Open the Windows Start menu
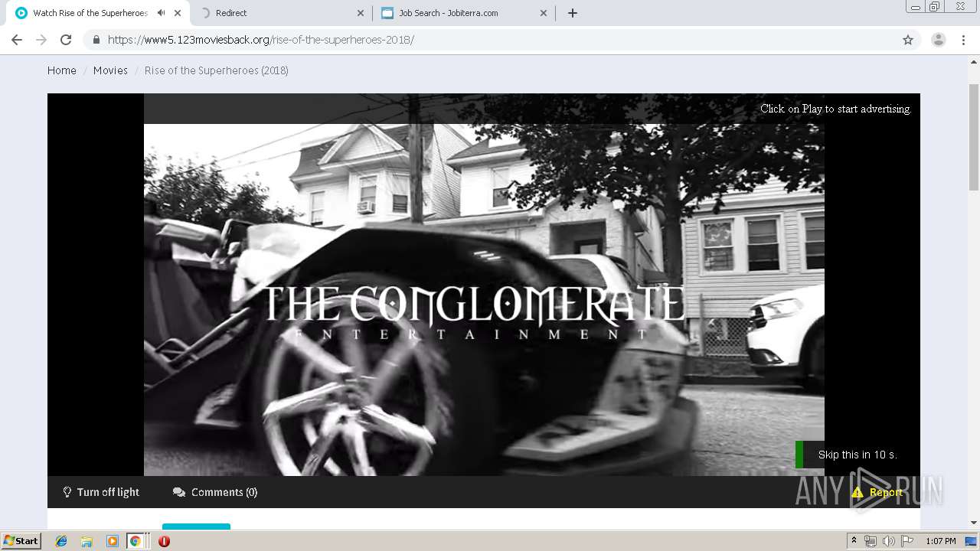This screenshot has width=980, height=551. click(x=21, y=541)
